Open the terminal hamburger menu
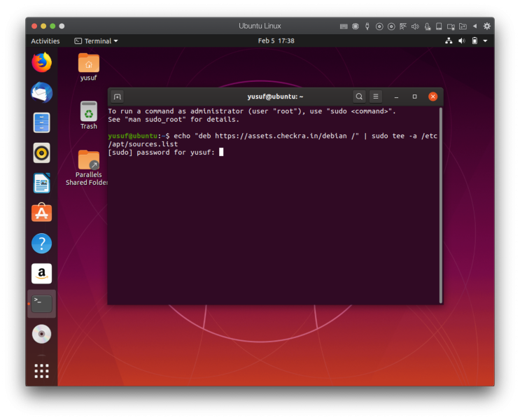The width and height of the screenshot is (520, 420). [x=376, y=97]
